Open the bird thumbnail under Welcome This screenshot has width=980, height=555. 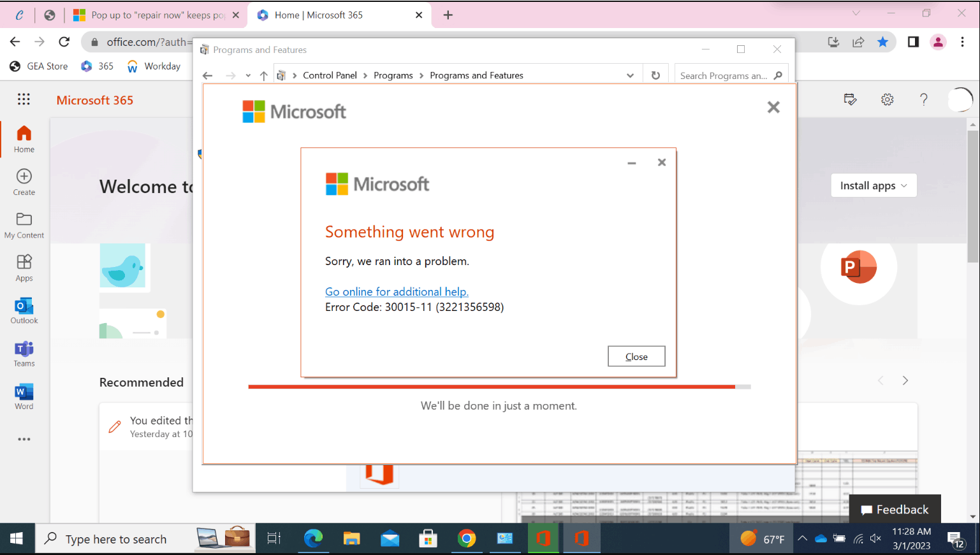[x=122, y=266]
